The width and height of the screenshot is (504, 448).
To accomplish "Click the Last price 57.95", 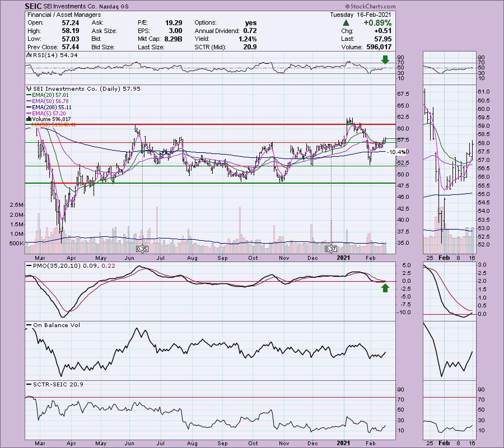I will (x=383, y=39).
